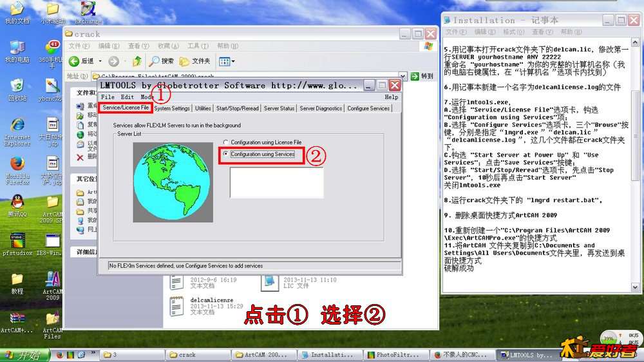Select the delcamlicense text file

click(205, 306)
